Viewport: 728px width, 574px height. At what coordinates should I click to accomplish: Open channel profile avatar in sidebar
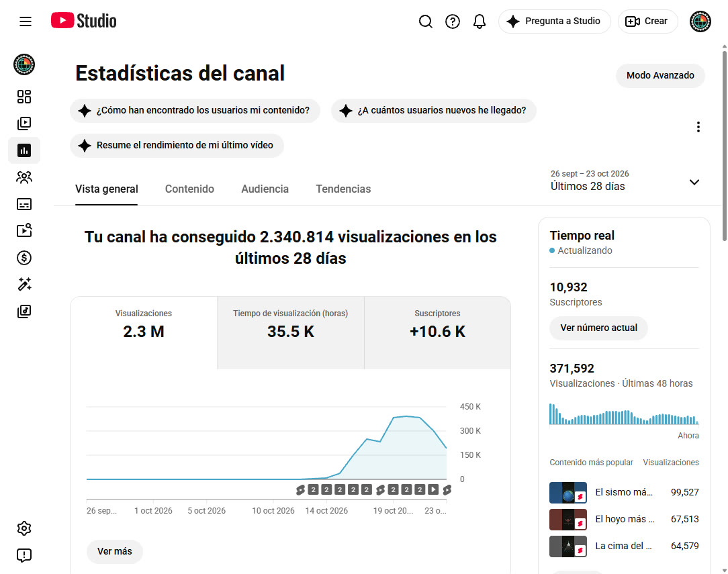click(x=24, y=64)
